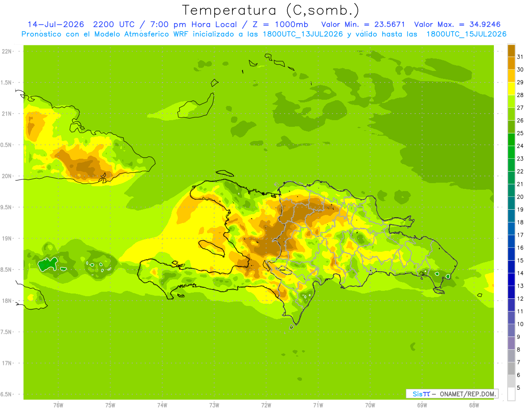Click the "76W" longitude label

(x=58, y=405)
